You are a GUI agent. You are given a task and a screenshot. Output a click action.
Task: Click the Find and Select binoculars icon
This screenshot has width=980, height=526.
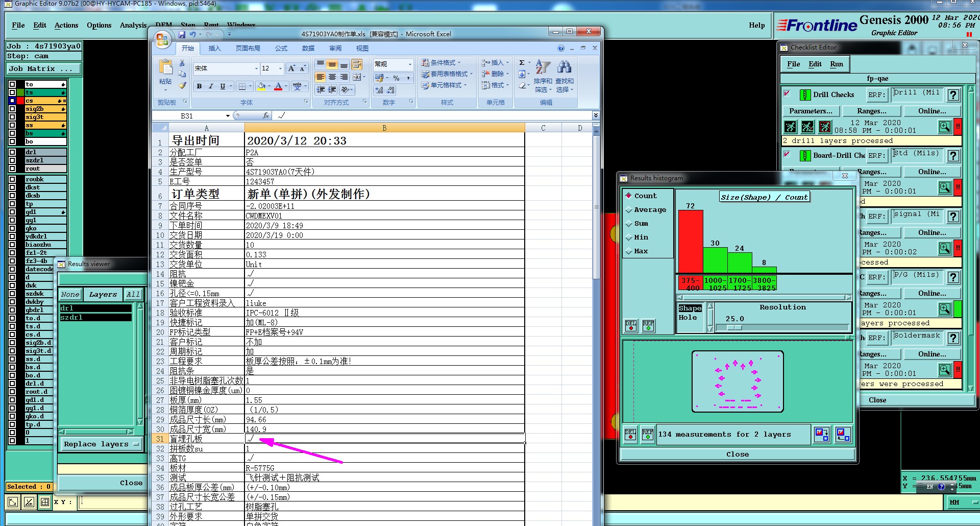coord(564,67)
